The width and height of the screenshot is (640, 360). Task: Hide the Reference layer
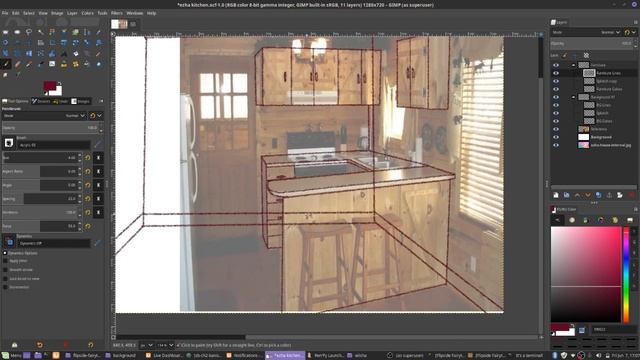click(556, 129)
